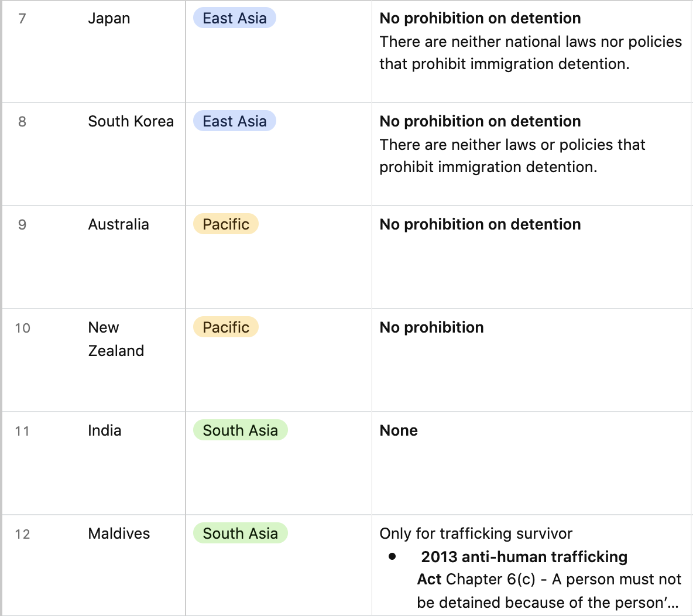This screenshot has width=693, height=616.
Task: Click the East Asia tag for South Korea
Action: [x=235, y=121]
